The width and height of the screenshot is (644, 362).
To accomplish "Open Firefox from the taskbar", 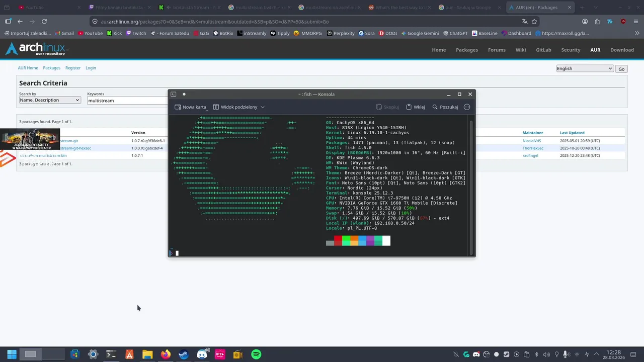I will [x=166, y=354].
